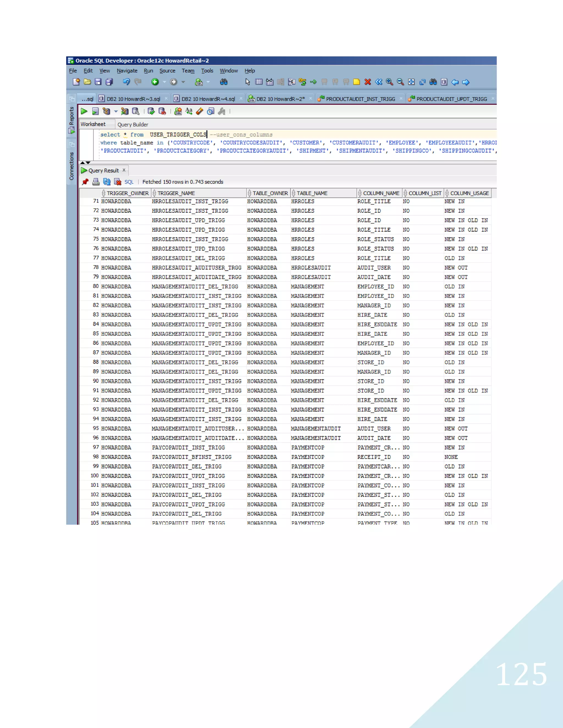Click the yellow note icon in toolbar
The width and height of the screenshot is (563, 728).
357,82
